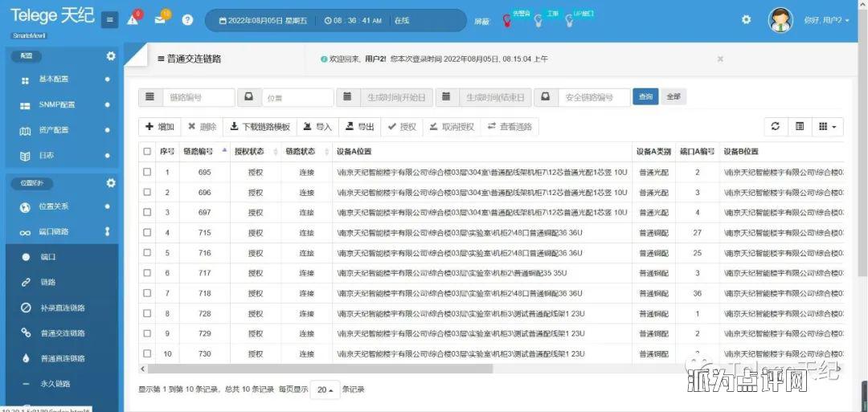The width and height of the screenshot is (868, 412).
Task: Click the 导入 import button
Action: [x=317, y=127]
